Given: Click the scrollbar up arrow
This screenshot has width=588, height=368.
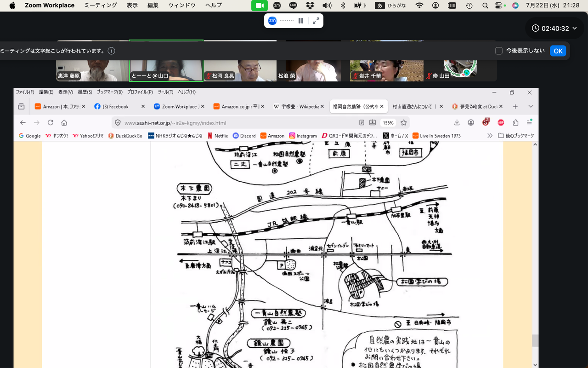Looking at the screenshot, I should pos(535,144).
